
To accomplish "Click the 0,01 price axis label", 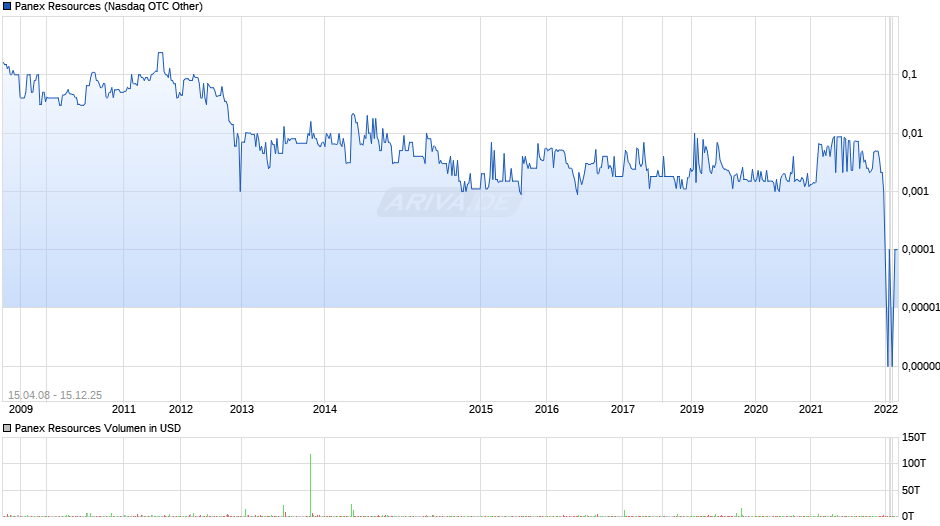I will tap(912, 133).
